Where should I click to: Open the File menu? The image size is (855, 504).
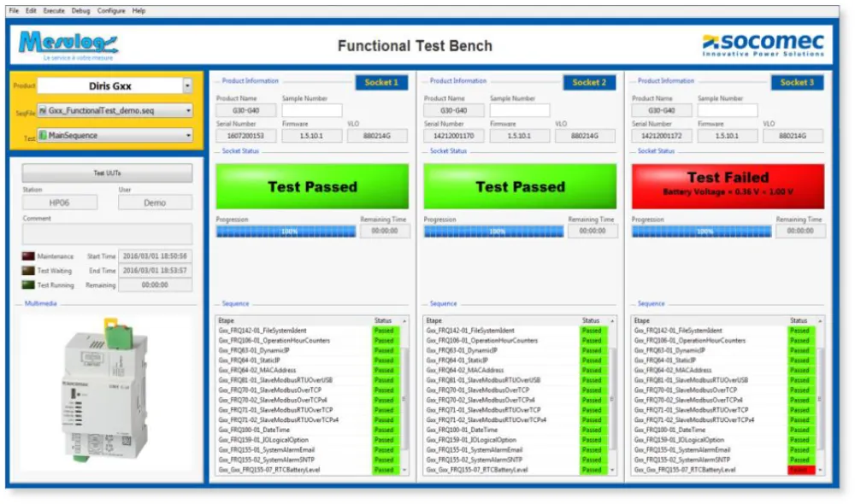14,10
